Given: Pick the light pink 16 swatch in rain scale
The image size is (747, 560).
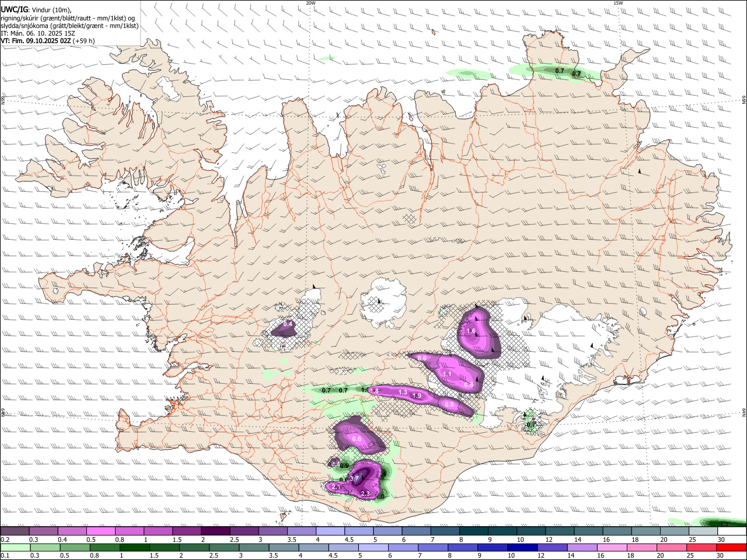Looking at the screenshot, I should coord(612,548).
